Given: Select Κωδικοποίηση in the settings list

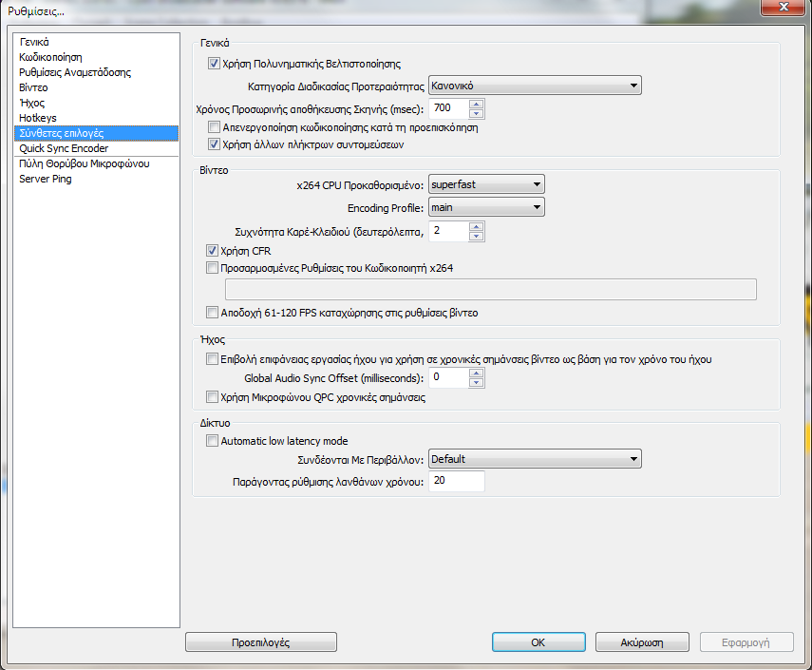Looking at the screenshot, I should click(96, 57).
